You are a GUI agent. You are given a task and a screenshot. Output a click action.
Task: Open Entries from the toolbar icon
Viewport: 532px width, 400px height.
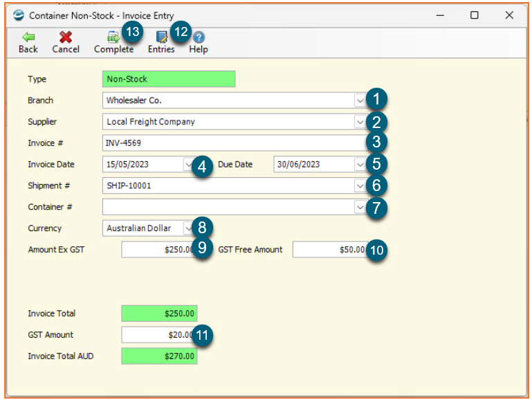(161, 37)
